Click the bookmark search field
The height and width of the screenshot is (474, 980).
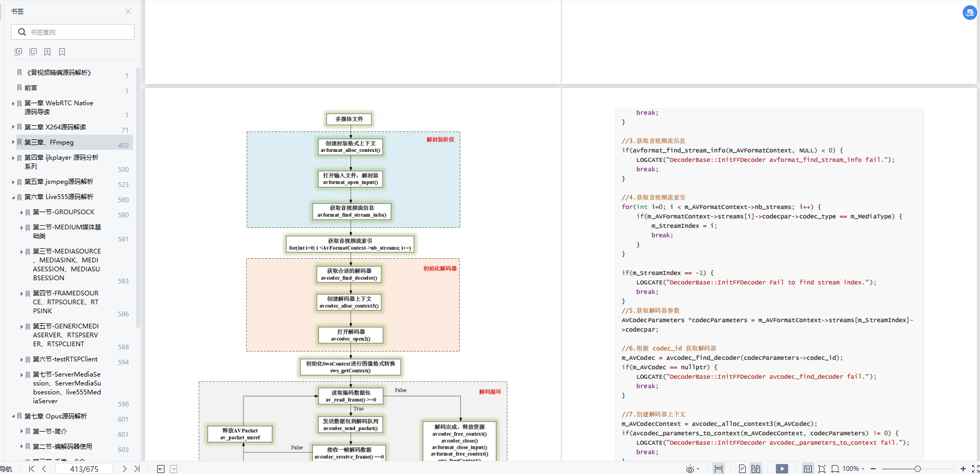[x=73, y=32]
